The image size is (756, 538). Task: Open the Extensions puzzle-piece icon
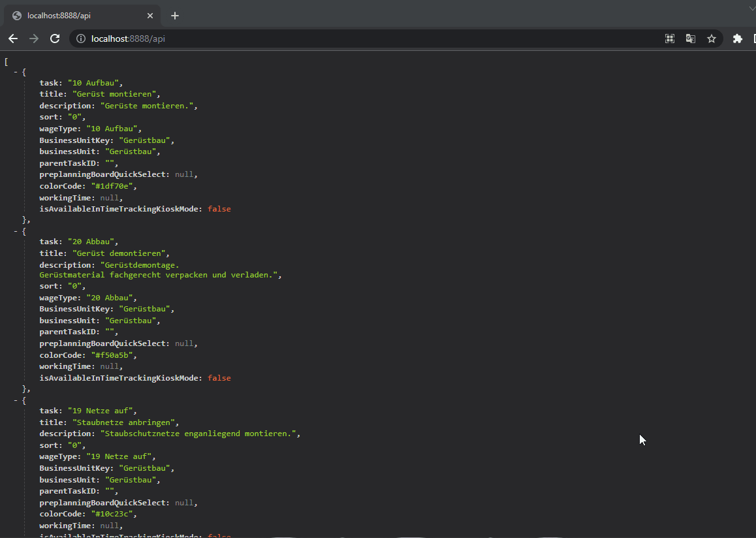(x=737, y=39)
